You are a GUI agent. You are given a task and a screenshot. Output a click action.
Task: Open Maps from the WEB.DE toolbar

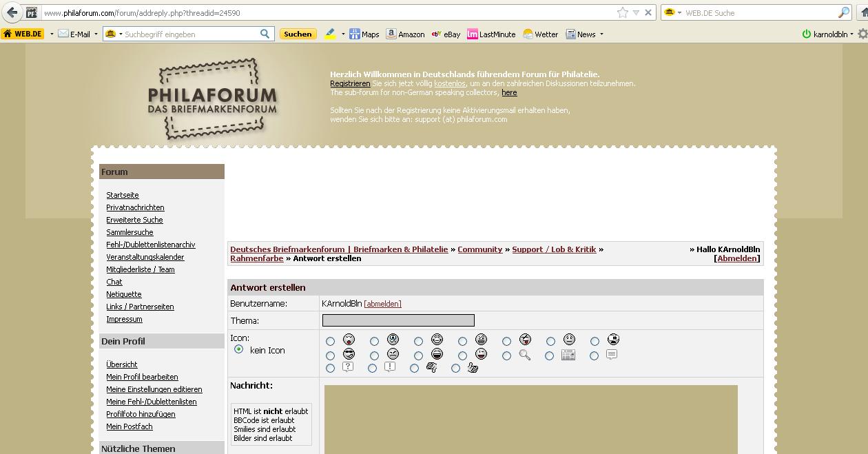(x=364, y=34)
